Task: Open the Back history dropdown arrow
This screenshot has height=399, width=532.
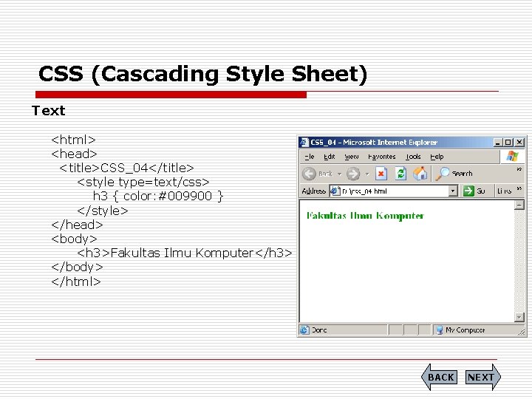Action: [x=339, y=174]
